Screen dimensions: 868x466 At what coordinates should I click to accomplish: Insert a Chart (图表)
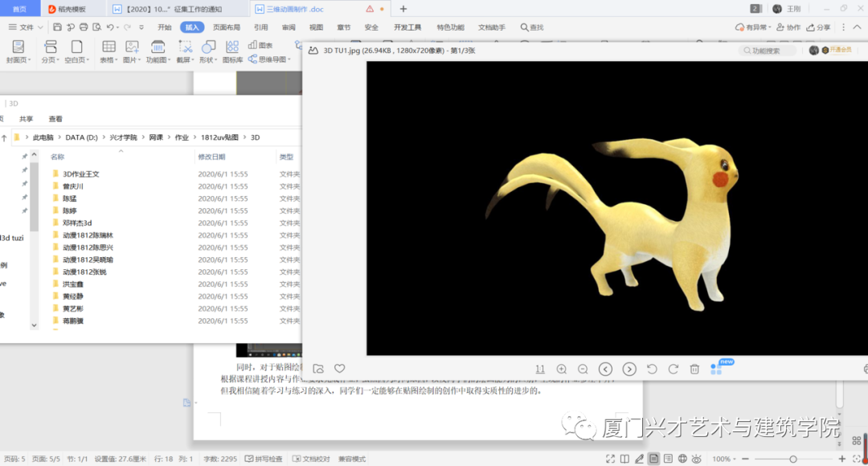[x=260, y=45]
